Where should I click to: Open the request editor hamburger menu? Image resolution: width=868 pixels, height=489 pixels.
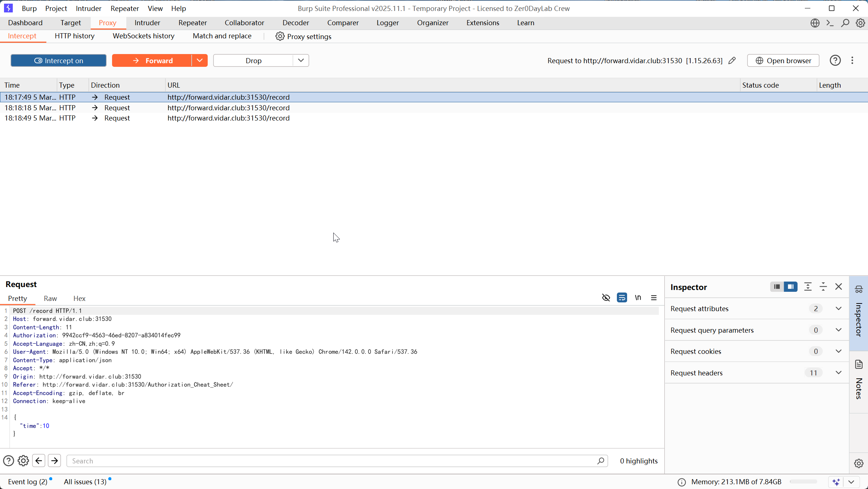tap(653, 298)
